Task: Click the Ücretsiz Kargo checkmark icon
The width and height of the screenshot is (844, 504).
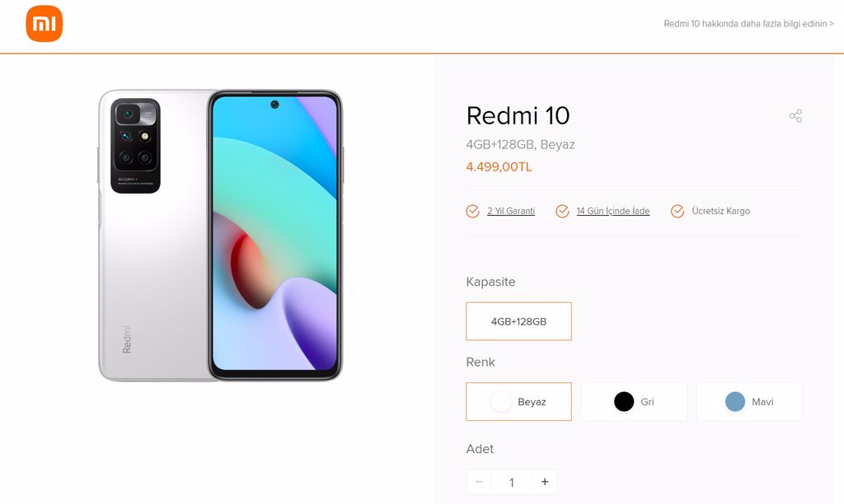Action: pos(678,211)
